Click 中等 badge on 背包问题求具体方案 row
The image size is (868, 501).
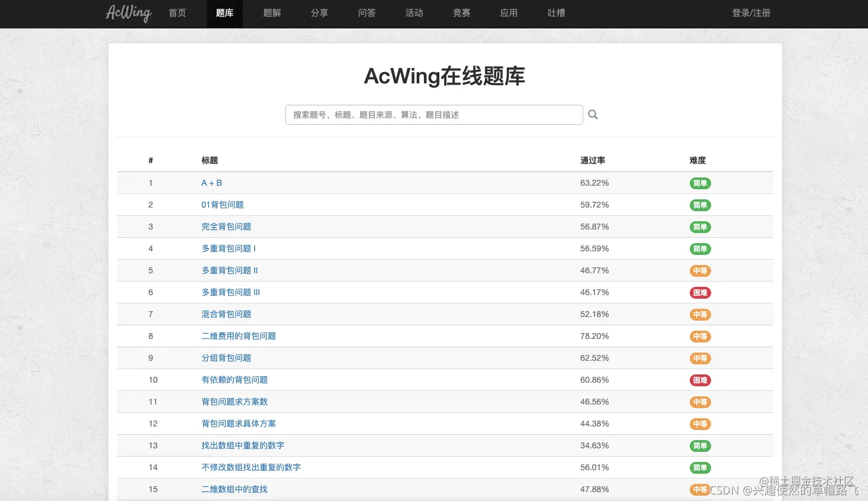coord(700,424)
